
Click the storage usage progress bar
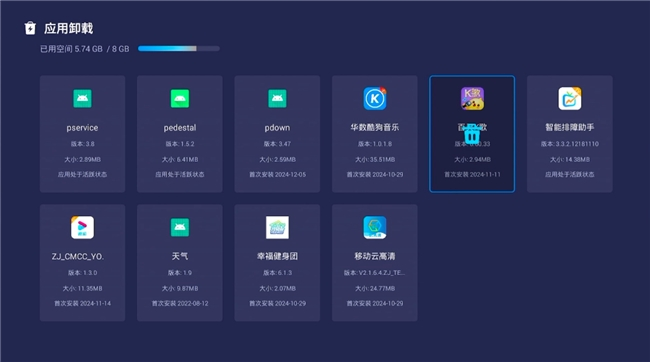point(179,49)
